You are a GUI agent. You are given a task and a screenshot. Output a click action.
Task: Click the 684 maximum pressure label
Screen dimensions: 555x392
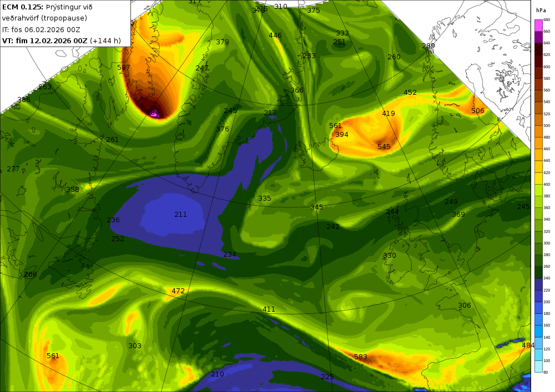[153, 113]
